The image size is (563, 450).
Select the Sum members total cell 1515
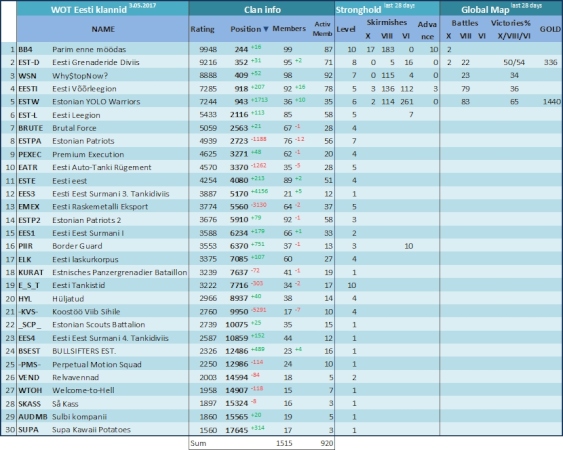[284, 443]
